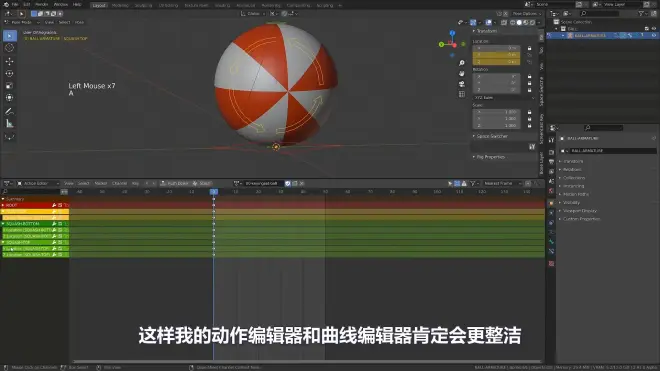This screenshot has height=371, width=660.
Task: Toggle fake user shield for action
Action: tap(288, 184)
